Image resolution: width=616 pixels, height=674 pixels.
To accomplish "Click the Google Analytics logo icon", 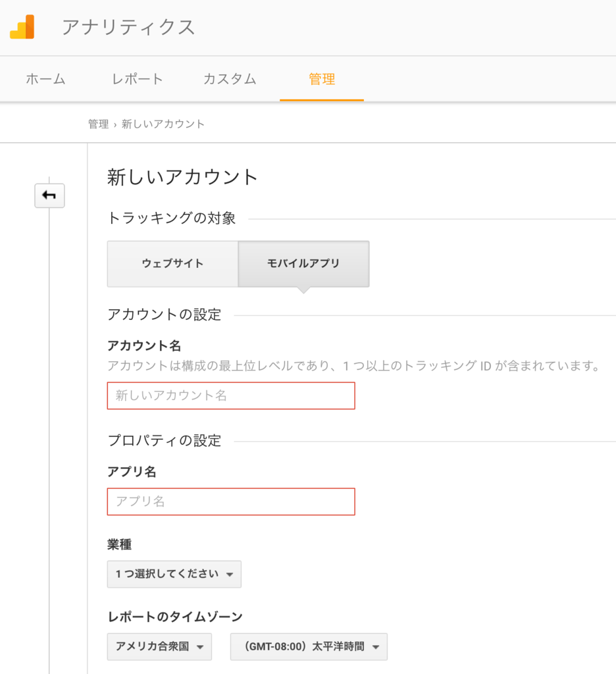I will 22,26.
